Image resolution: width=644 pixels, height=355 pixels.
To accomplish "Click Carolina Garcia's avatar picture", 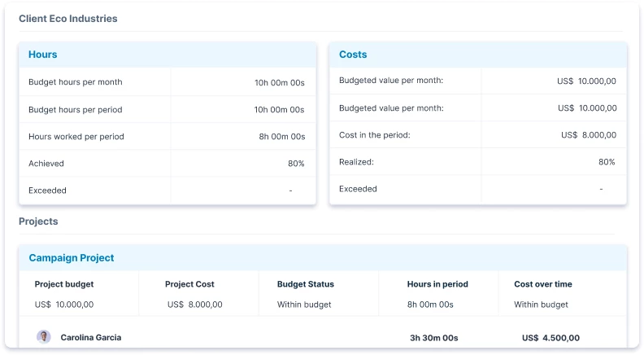I will pyautogui.click(x=44, y=337).
